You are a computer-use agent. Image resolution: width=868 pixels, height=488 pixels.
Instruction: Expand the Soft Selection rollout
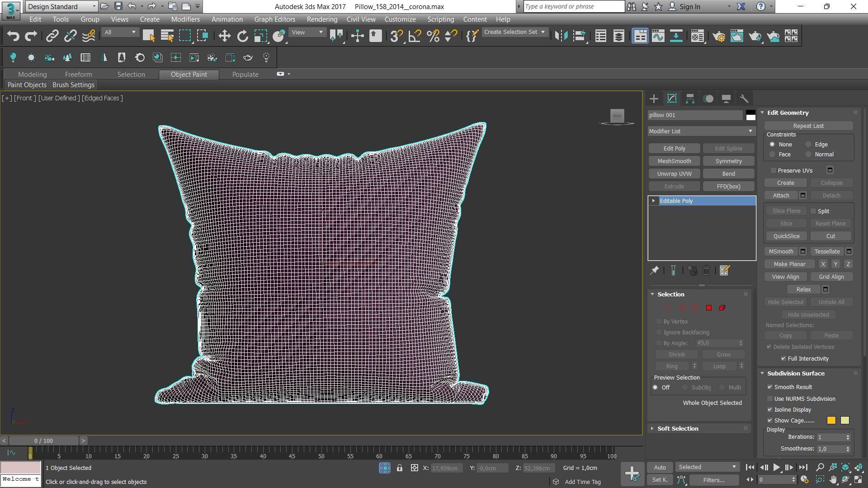point(677,428)
